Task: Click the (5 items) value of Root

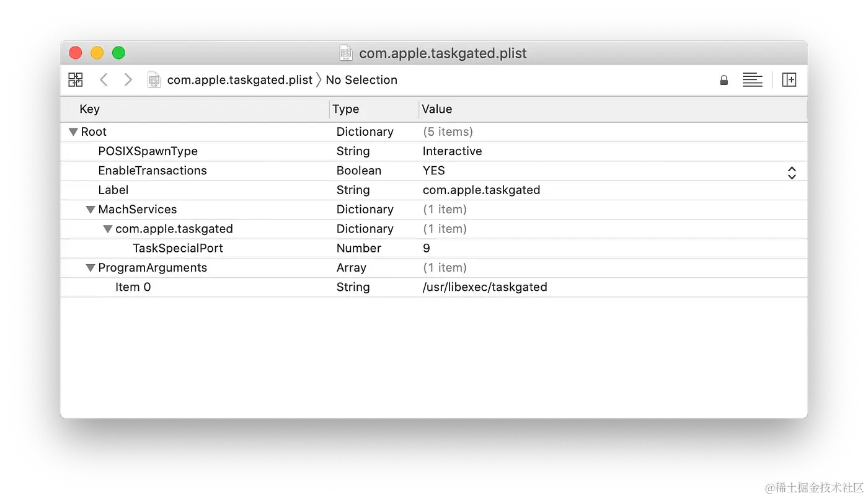Action: [448, 131]
